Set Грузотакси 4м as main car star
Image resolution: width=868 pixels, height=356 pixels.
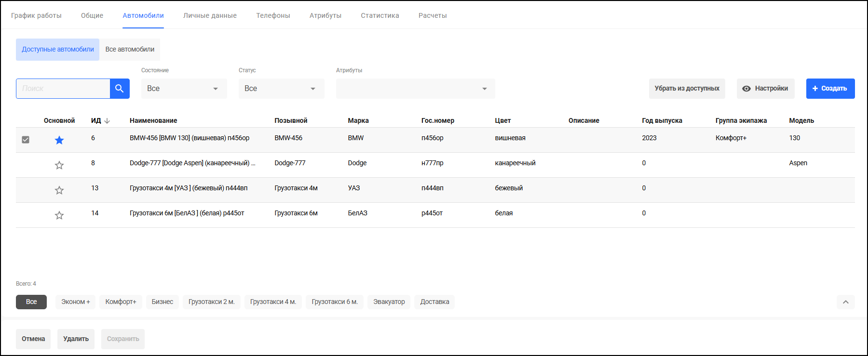tap(59, 190)
